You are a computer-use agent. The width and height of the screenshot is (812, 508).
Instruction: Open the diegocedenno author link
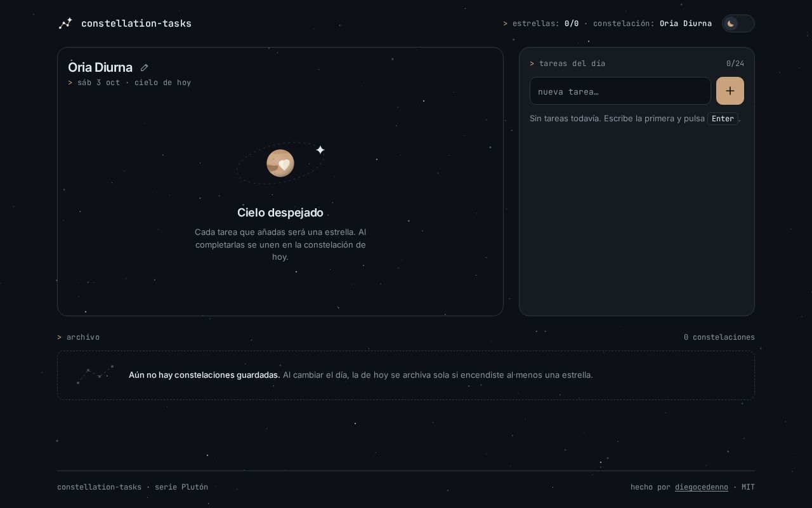pos(702,487)
